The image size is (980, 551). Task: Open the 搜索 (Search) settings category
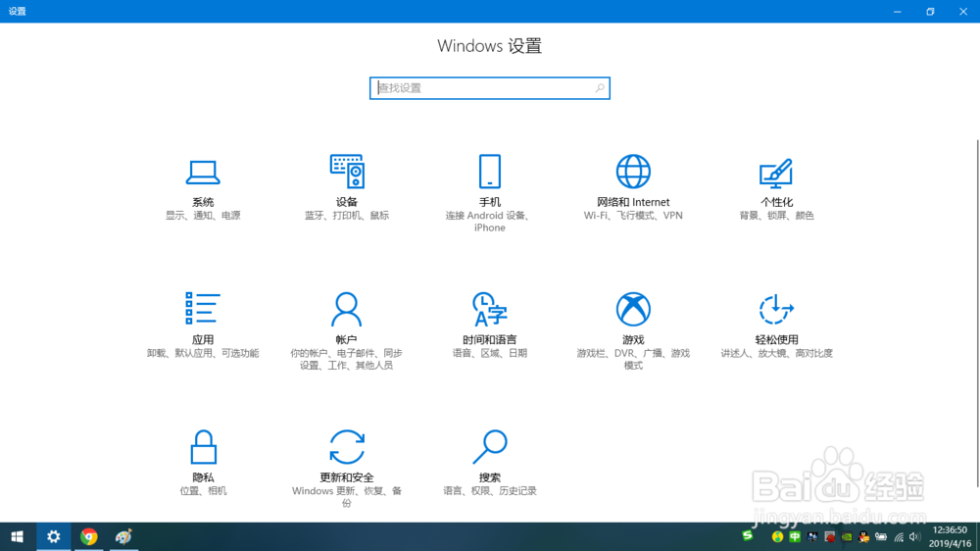pos(489,463)
